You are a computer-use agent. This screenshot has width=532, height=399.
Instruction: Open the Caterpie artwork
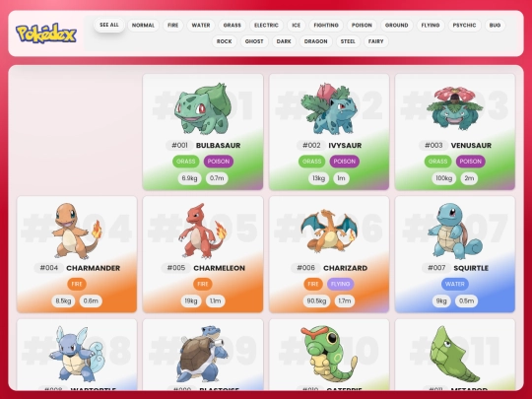(329, 354)
